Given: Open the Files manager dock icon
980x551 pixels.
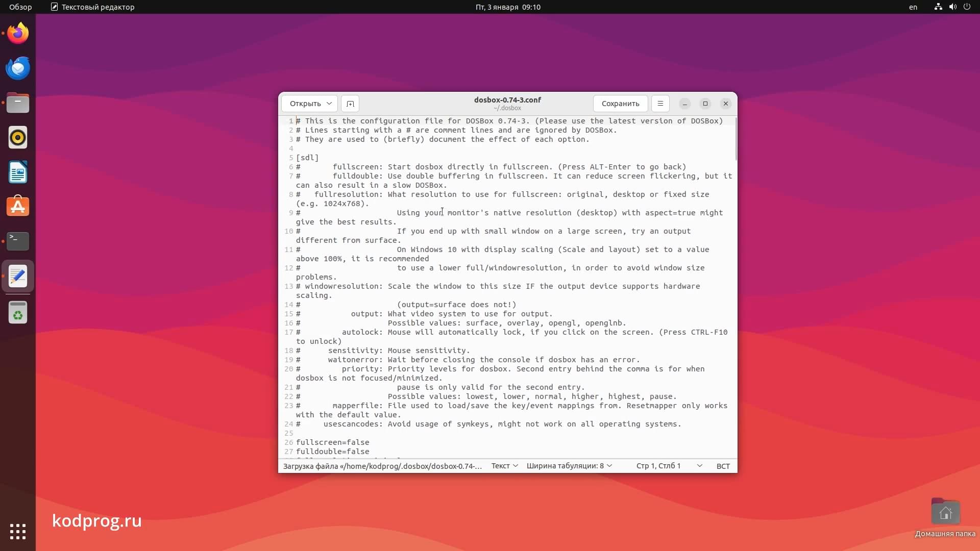Looking at the screenshot, I should pos(18,103).
